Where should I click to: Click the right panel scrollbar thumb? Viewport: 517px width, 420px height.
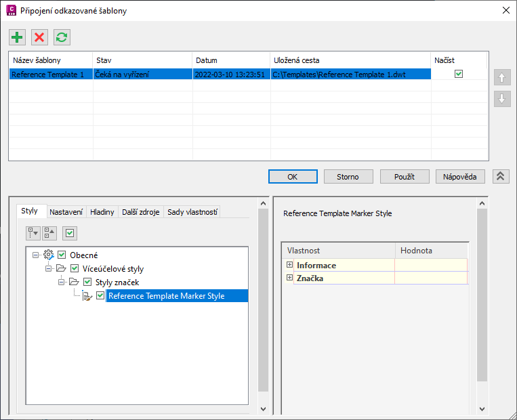(x=482, y=295)
